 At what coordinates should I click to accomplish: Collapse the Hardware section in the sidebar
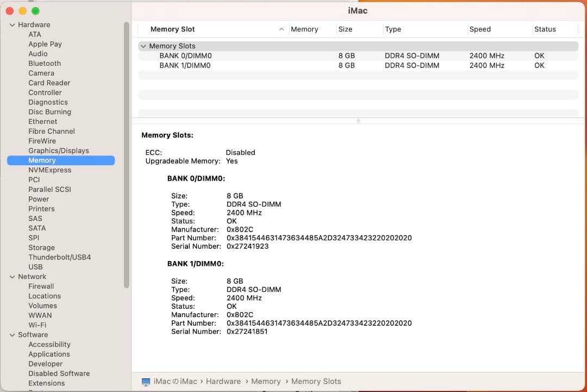[12, 24]
